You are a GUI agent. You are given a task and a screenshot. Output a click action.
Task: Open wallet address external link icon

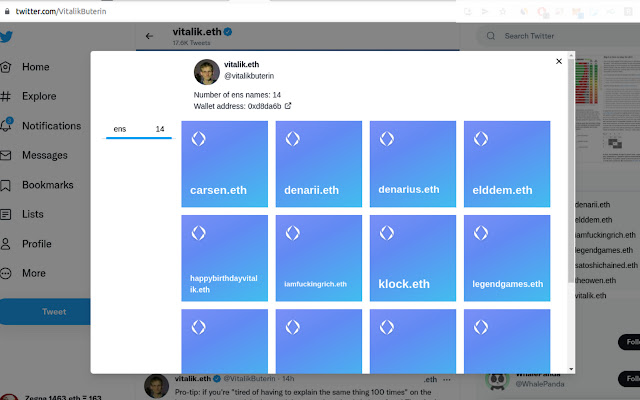pos(288,106)
